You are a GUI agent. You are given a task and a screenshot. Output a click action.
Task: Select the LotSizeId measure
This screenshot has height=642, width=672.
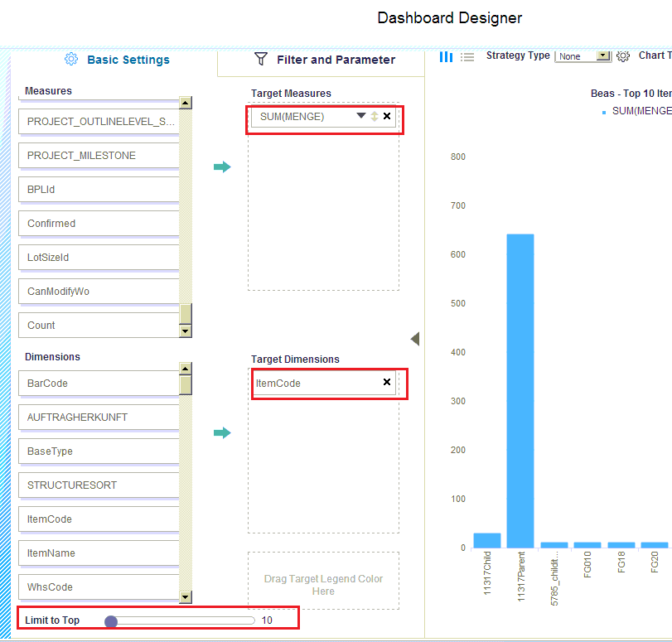coord(99,258)
